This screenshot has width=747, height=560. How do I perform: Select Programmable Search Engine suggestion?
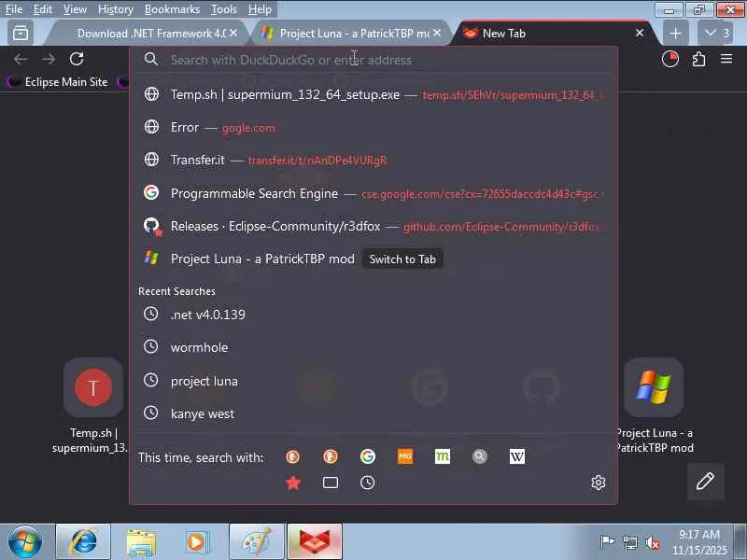click(x=373, y=193)
